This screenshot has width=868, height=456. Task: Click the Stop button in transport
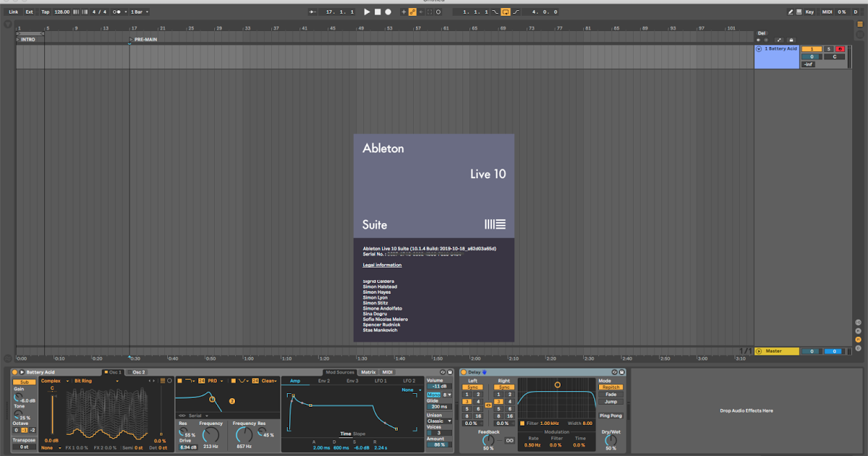378,12
